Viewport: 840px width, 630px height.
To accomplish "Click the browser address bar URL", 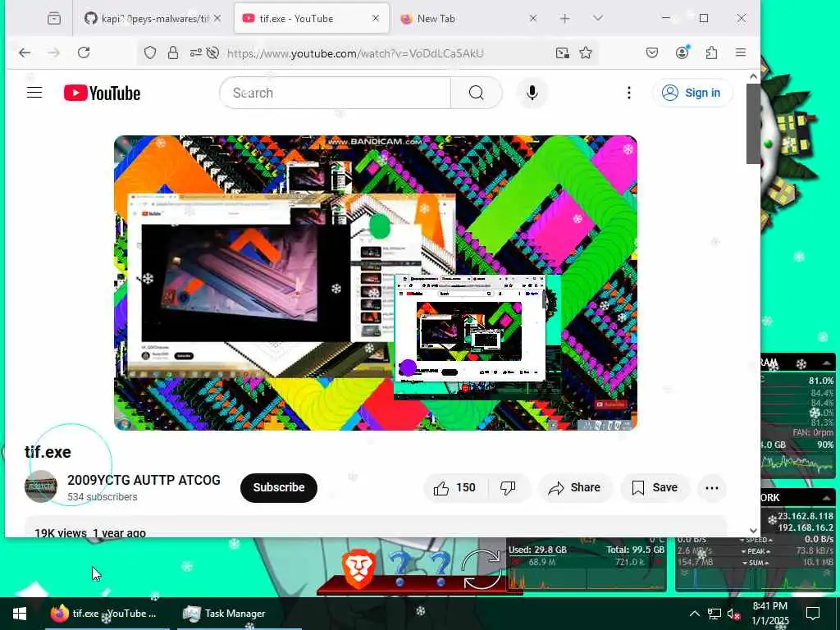I will click(x=355, y=53).
